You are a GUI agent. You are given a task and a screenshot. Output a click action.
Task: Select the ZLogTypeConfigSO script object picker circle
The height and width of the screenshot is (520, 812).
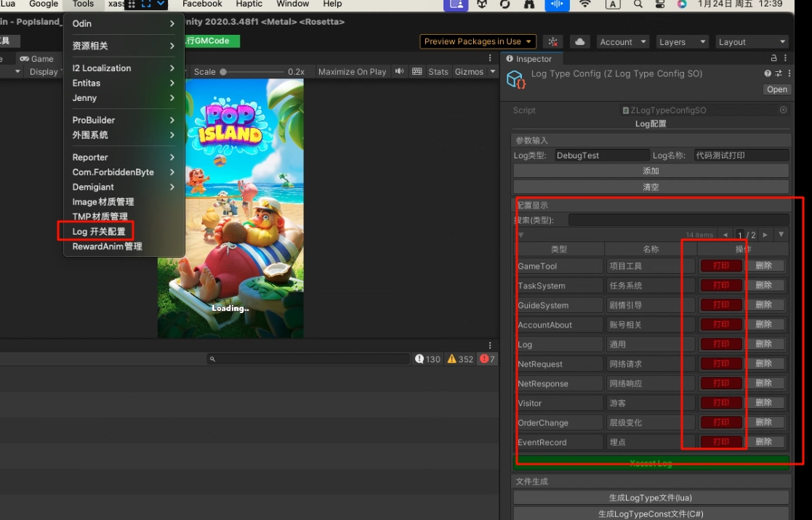click(783, 110)
